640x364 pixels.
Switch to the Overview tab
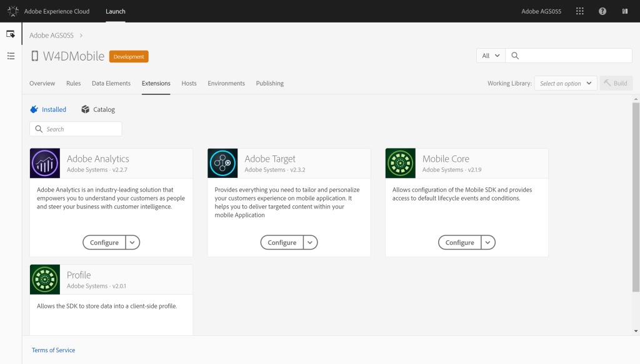coord(42,83)
